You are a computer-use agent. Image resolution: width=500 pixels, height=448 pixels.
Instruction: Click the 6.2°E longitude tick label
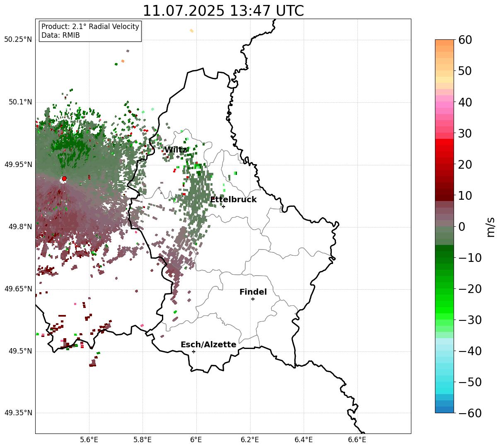coord(250,440)
